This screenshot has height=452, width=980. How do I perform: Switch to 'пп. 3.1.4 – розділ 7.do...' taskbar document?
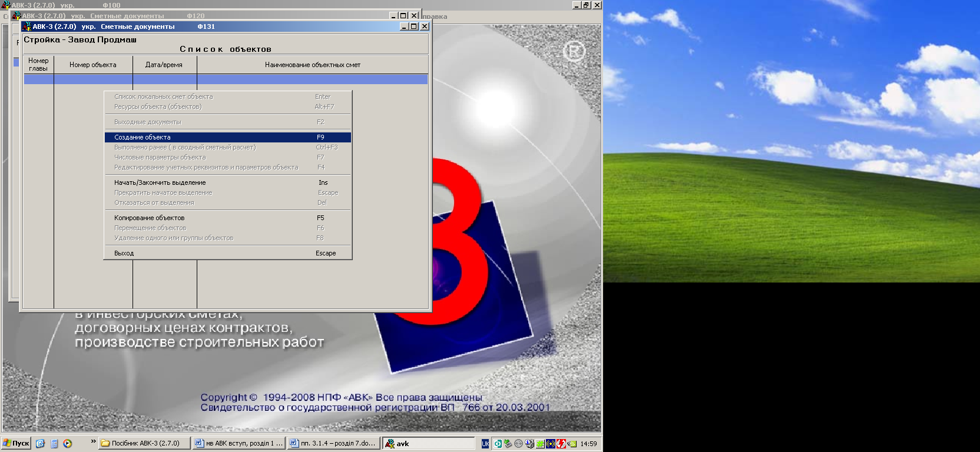tap(333, 444)
